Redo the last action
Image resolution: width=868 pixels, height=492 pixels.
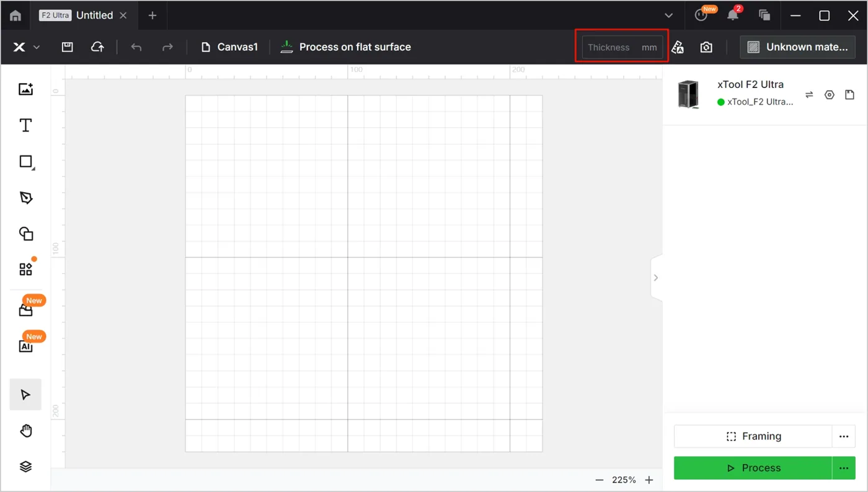coord(167,47)
